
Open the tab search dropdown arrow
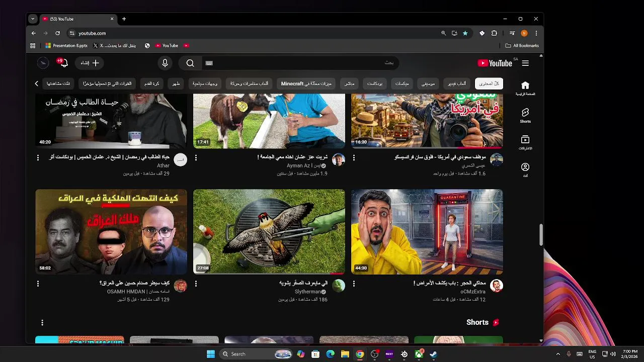(33, 19)
